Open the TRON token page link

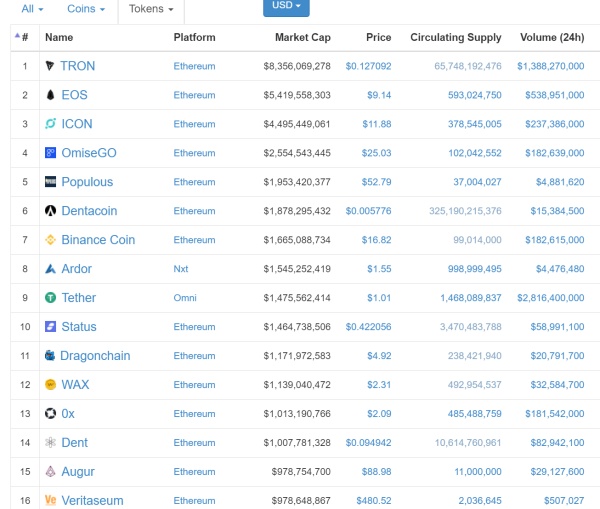(x=78, y=66)
